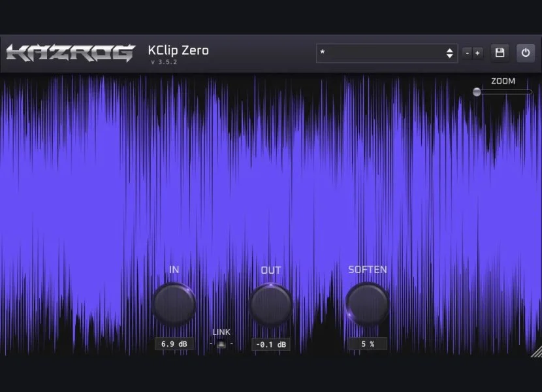Click the Kazrog logo
Viewport: 542px width, 392px height.
pyautogui.click(x=71, y=53)
